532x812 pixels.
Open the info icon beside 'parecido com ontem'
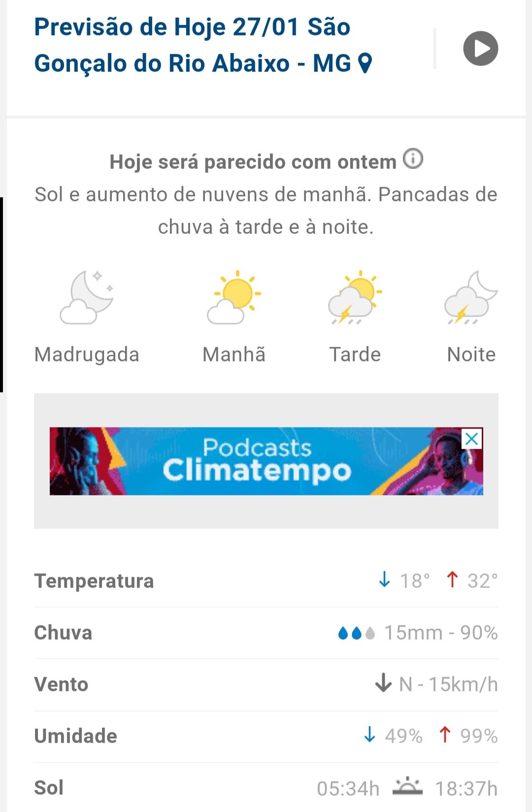tap(413, 159)
